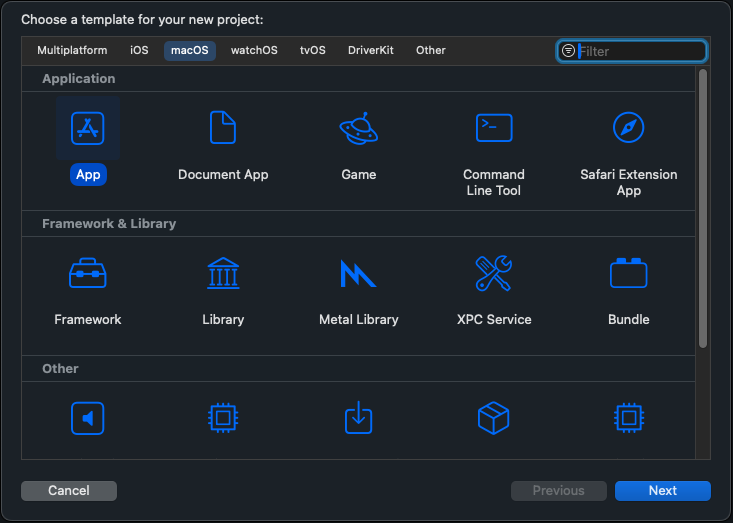Focus the Filter search field
Viewport: 733px width, 523px height.
point(632,51)
